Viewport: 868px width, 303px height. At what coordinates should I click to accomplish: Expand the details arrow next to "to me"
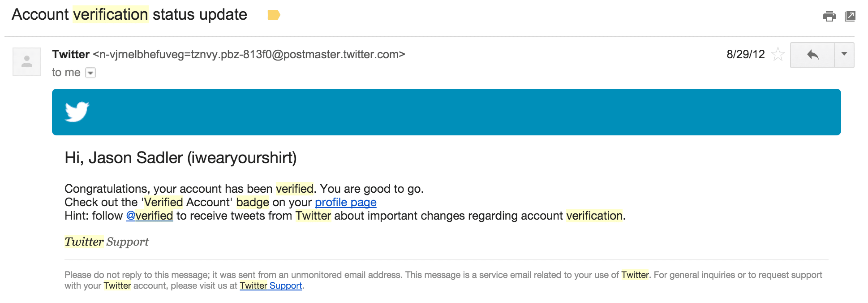coord(90,73)
